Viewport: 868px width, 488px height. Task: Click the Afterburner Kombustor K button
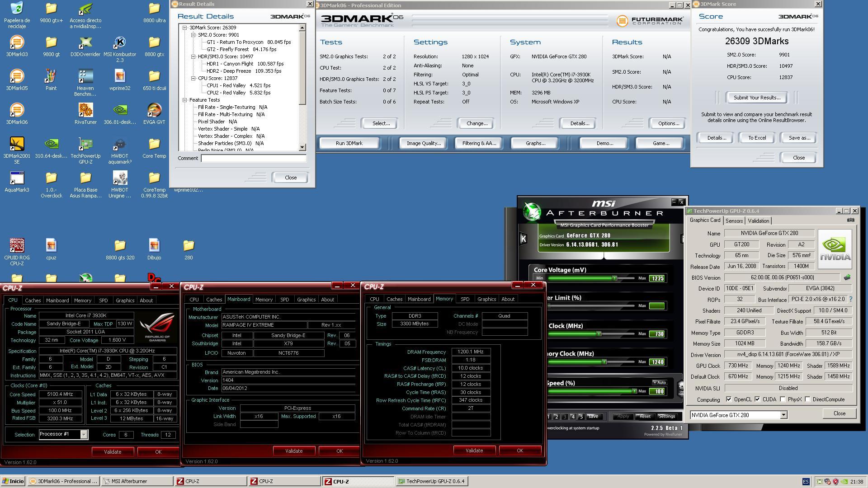(523, 239)
